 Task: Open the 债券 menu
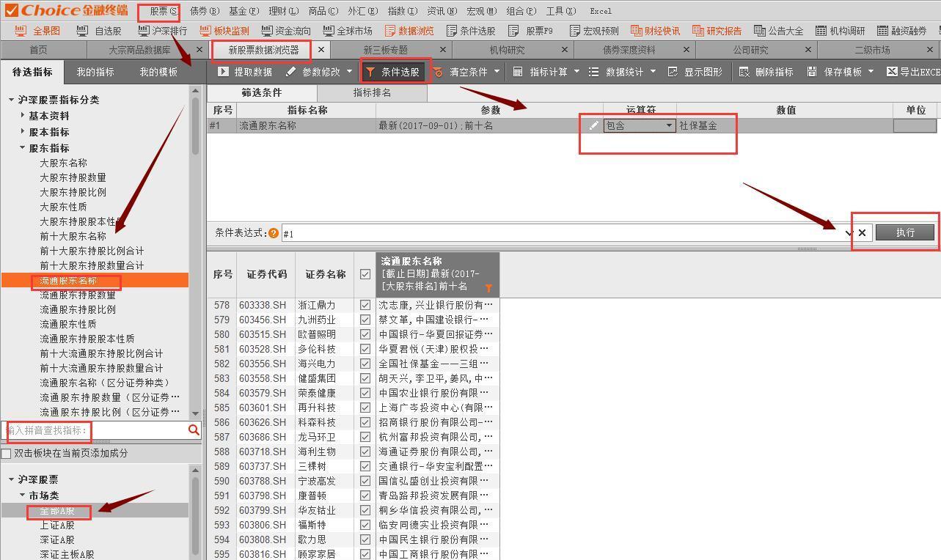pos(204,11)
